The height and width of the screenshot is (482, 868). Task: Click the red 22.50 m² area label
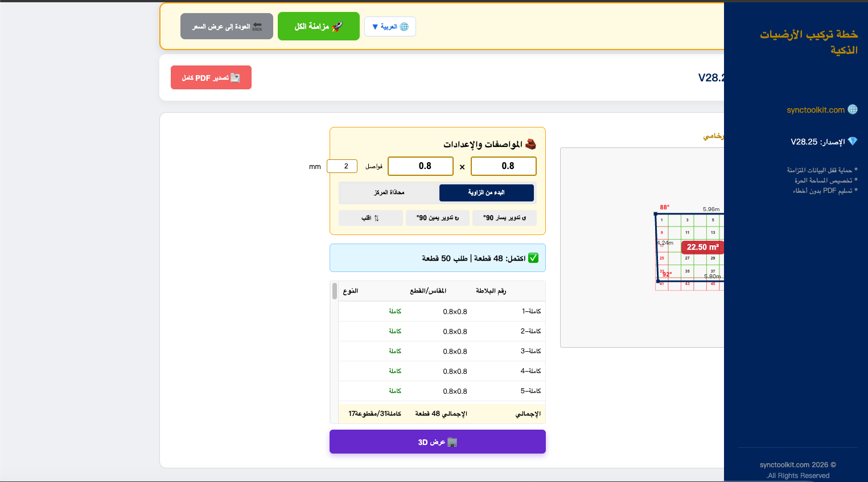[702, 247]
